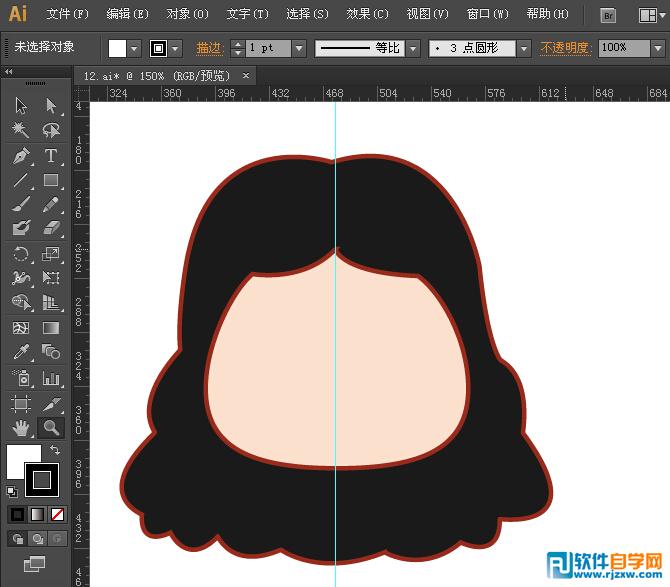The width and height of the screenshot is (670, 587).
Task: Click the 不透明度 opacity link
Action: [566, 48]
